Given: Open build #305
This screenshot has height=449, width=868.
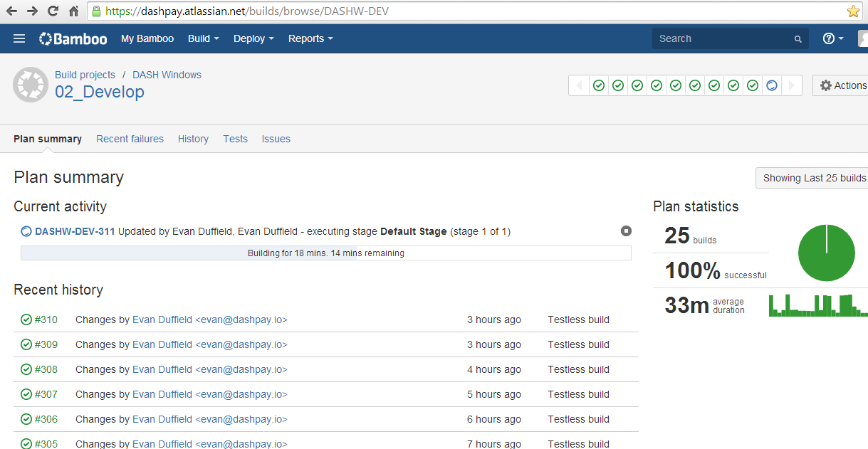Looking at the screenshot, I should (x=46, y=444).
